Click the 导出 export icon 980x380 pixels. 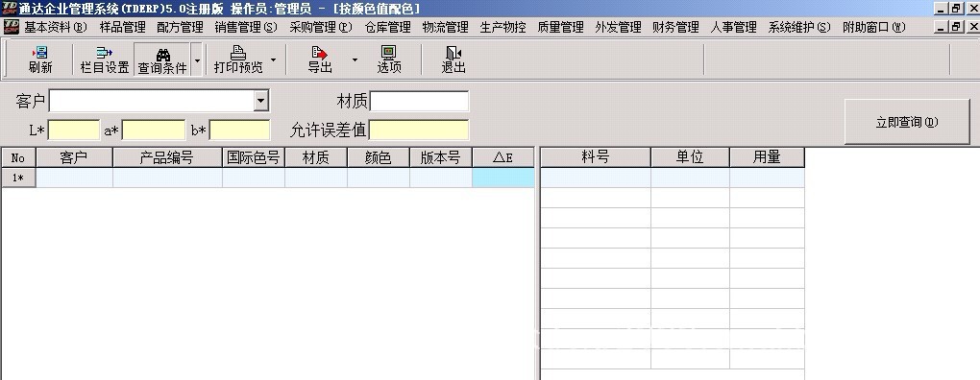[319, 53]
